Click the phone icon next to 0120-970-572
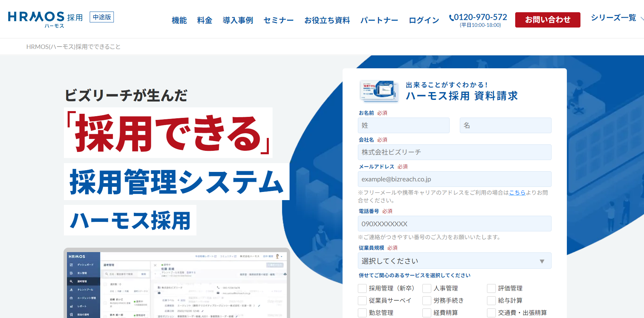Screen dimensions: 644x318 [x=451, y=17]
